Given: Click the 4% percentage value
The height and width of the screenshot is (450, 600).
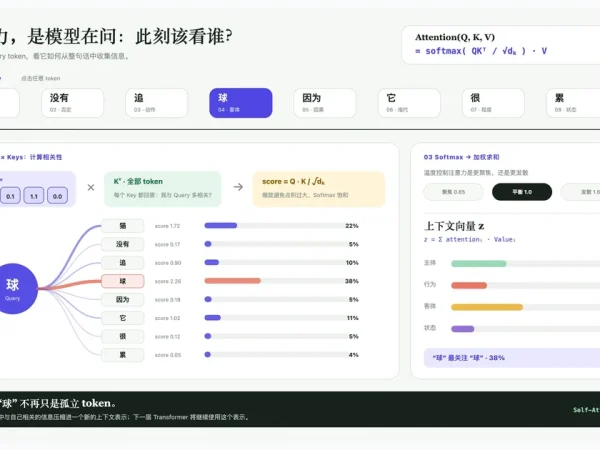Looking at the screenshot, I should (x=354, y=355).
